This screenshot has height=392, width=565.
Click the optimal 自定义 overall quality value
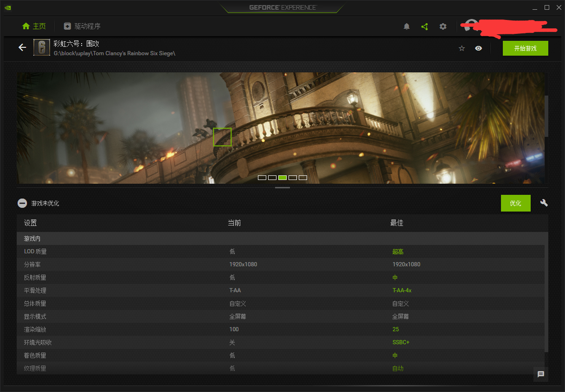(401, 303)
